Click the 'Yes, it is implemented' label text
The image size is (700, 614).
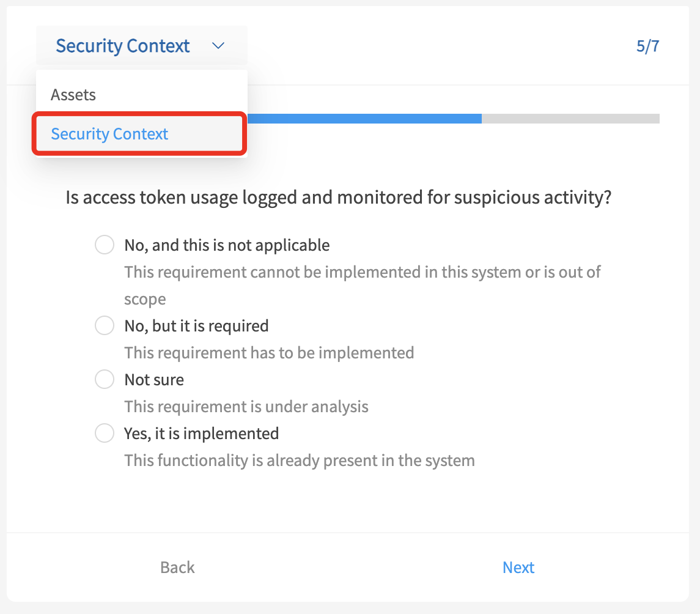pyautogui.click(x=201, y=433)
